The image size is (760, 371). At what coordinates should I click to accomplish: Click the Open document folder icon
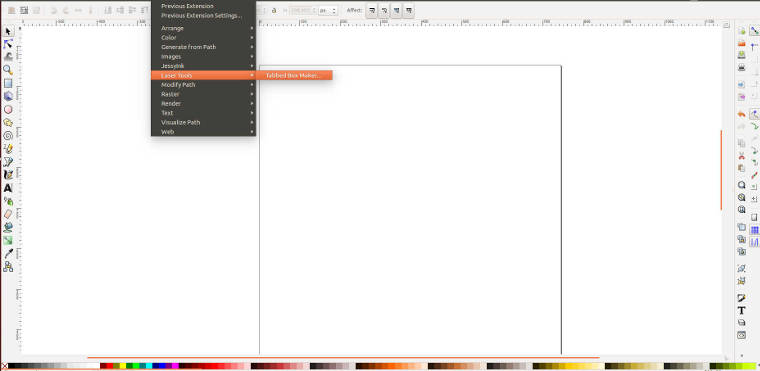(x=741, y=43)
